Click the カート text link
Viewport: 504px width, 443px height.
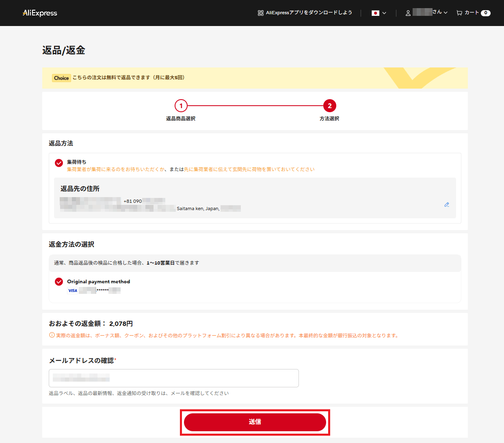coord(472,13)
